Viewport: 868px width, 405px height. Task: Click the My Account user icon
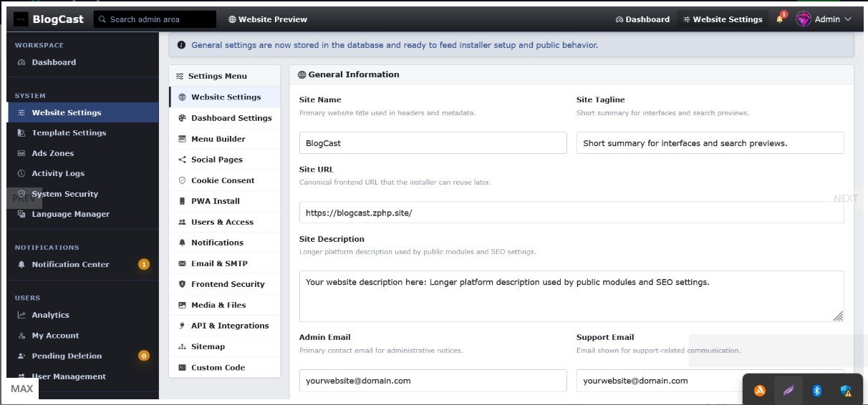tap(21, 336)
